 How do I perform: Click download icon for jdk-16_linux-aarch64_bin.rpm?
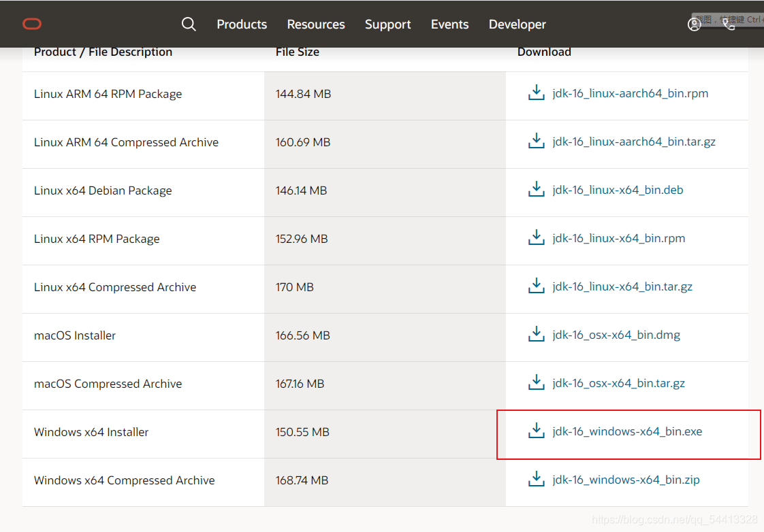point(537,93)
